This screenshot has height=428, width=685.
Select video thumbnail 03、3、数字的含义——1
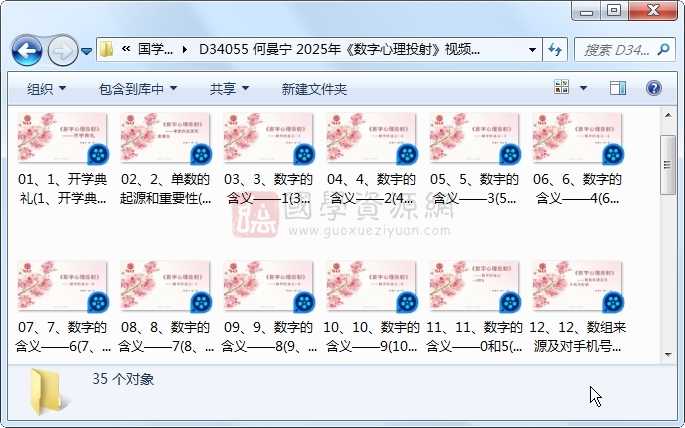[x=268, y=138]
